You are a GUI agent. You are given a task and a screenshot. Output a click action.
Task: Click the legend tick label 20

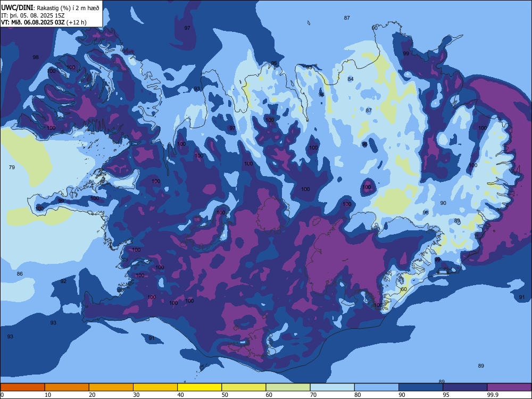92,395
